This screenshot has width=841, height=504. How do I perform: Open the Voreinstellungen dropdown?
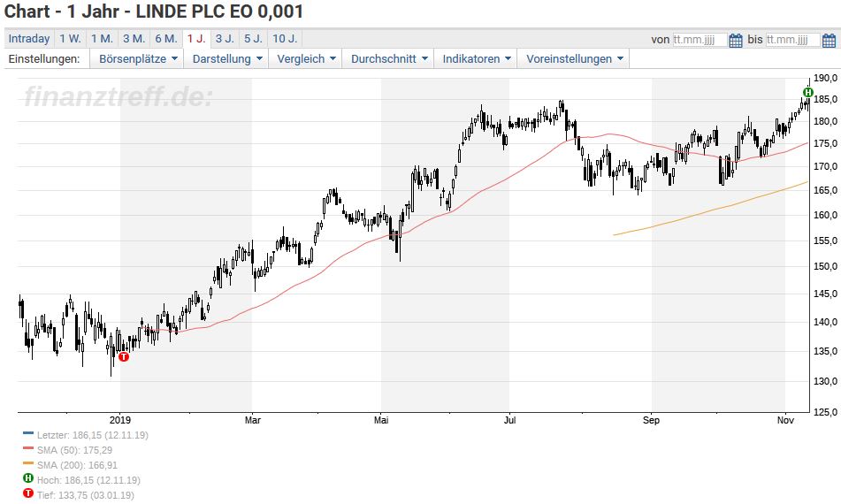point(574,59)
